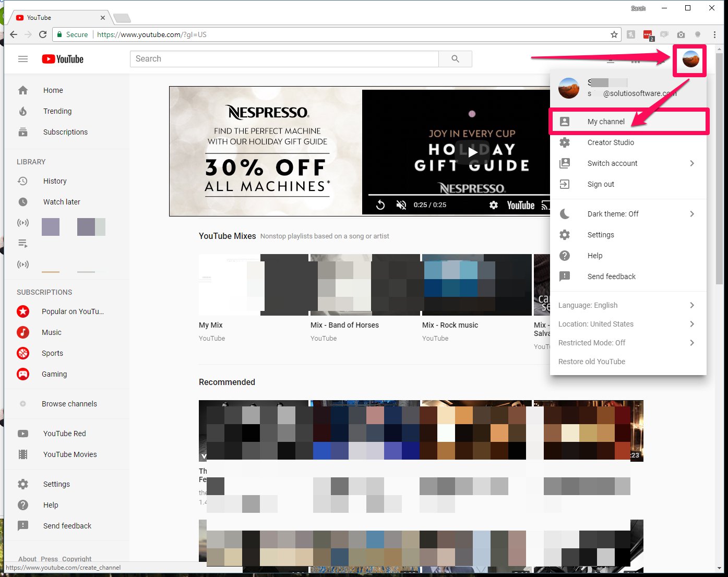This screenshot has height=577, width=728.
Task: Click the Music channel icon
Action: pyautogui.click(x=23, y=332)
